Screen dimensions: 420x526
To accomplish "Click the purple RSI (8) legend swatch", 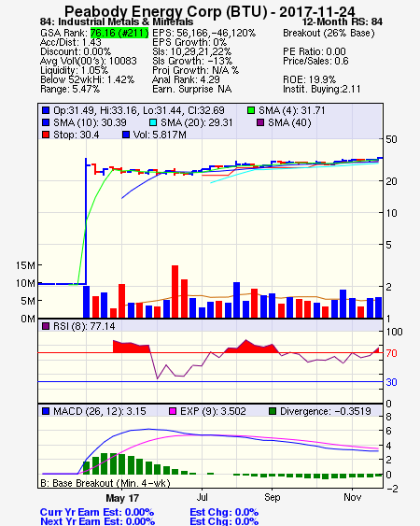I will [46, 326].
